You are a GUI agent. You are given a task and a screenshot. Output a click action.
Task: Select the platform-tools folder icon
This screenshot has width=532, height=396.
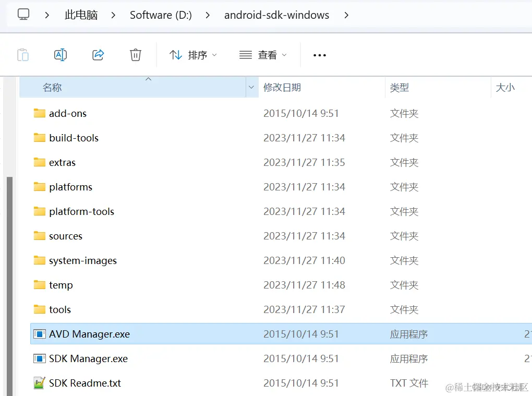click(39, 211)
